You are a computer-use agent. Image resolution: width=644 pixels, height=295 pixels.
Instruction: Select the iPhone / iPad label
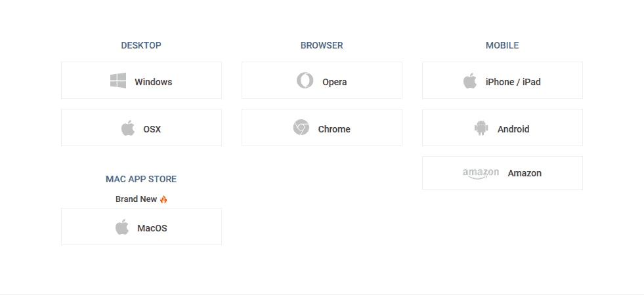513,82
